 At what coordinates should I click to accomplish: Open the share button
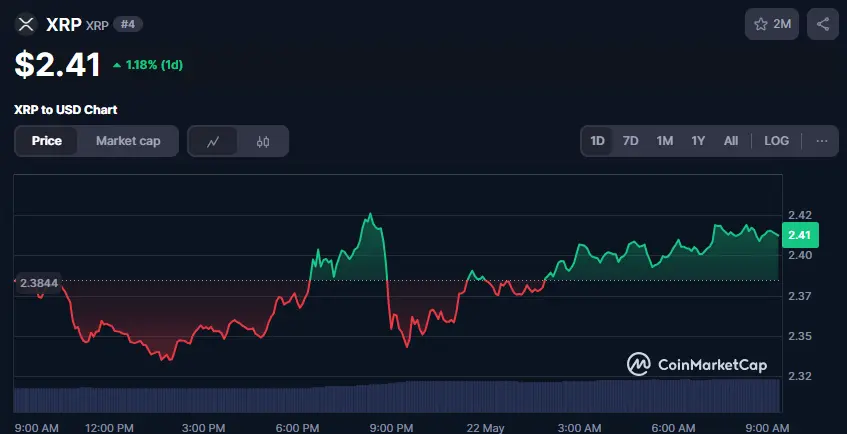tap(823, 24)
